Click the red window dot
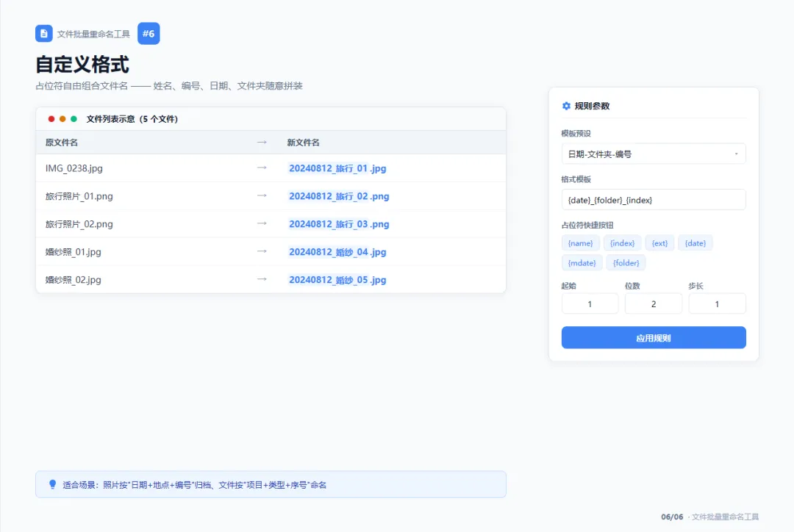This screenshot has width=794, height=532. pos(51,119)
